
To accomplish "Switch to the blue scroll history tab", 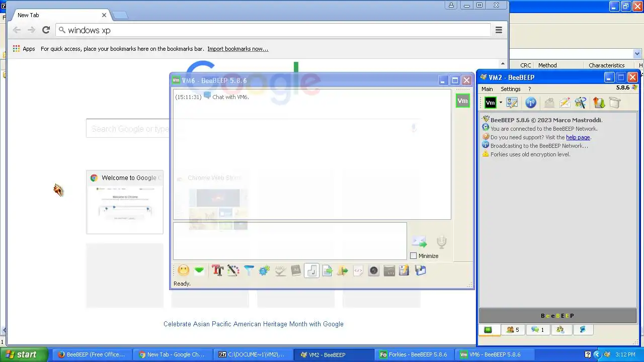I will click(583, 330).
